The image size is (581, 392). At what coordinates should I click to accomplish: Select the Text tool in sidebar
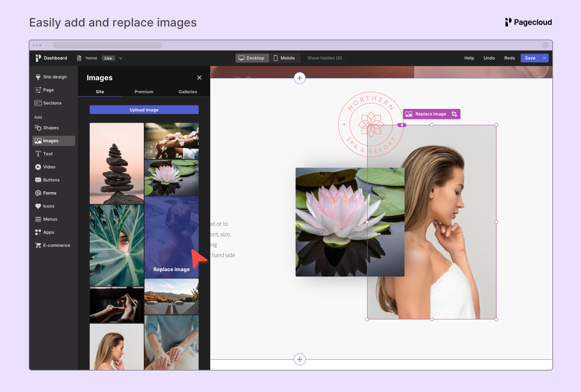[x=48, y=154]
